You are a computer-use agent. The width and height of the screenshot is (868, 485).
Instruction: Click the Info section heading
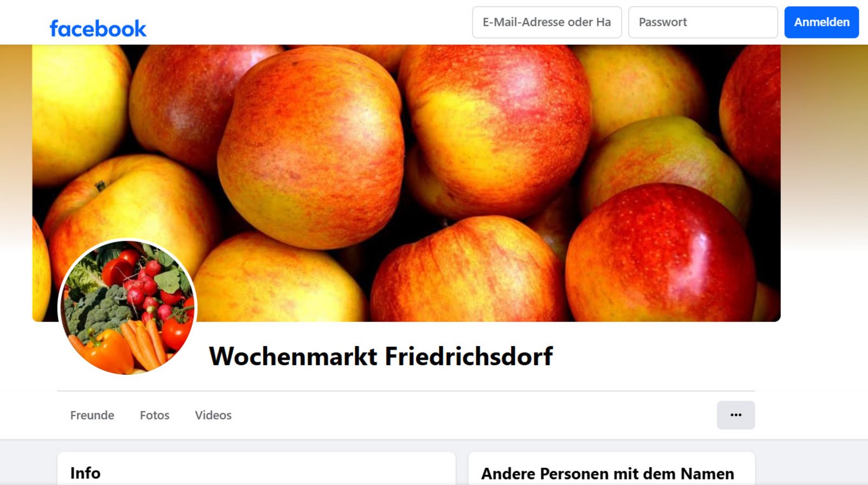click(85, 473)
